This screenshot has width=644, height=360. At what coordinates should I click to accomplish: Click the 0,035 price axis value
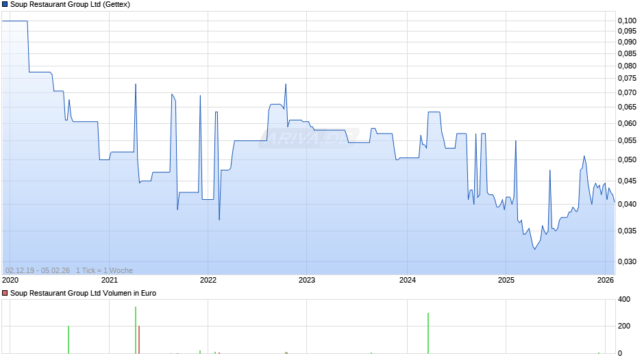[627, 231]
